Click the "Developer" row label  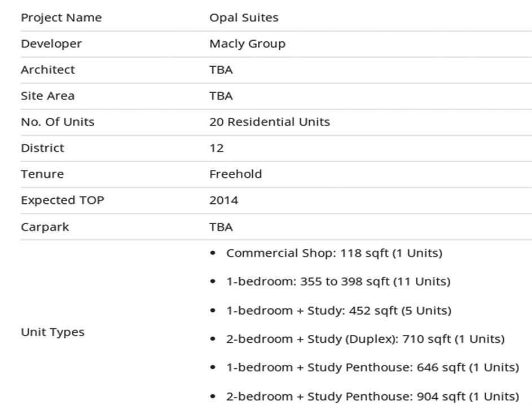pos(51,43)
